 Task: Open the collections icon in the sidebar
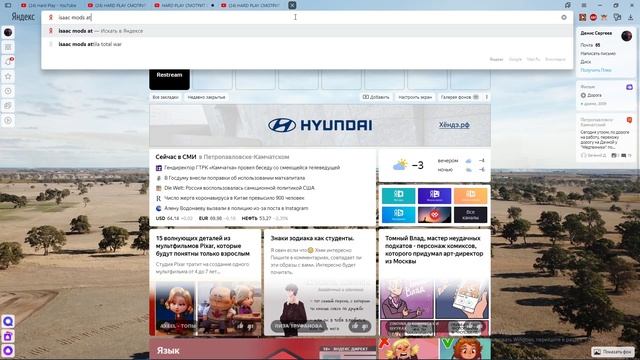click(x=8, y=106)
